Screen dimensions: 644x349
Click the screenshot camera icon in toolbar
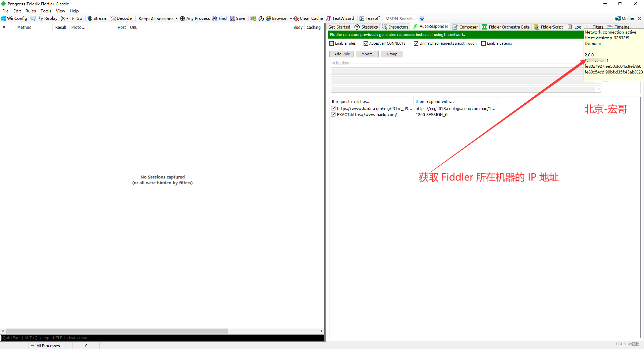253,18
